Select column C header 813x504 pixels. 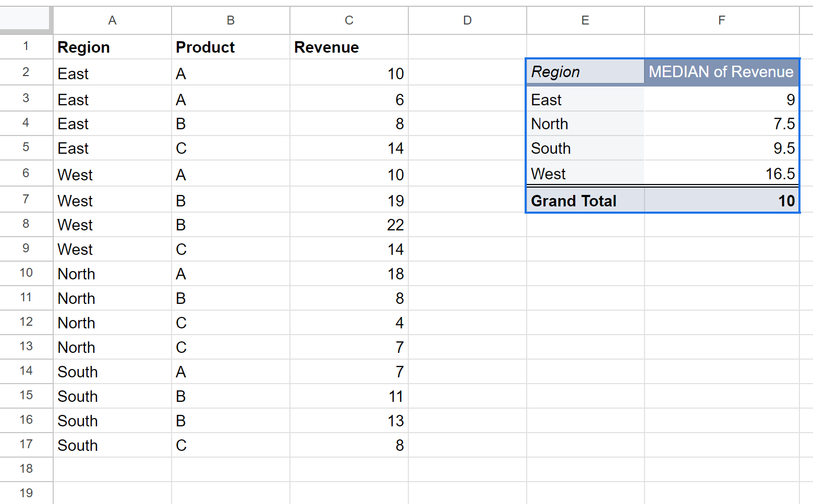coord(349,20)
